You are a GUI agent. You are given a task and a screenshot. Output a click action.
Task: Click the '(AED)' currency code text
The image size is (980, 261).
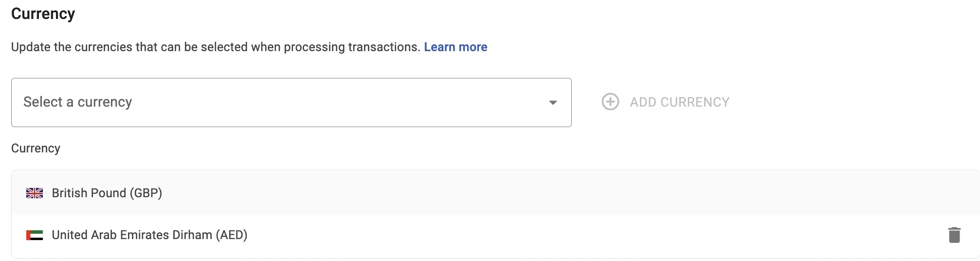pos(231,235)
